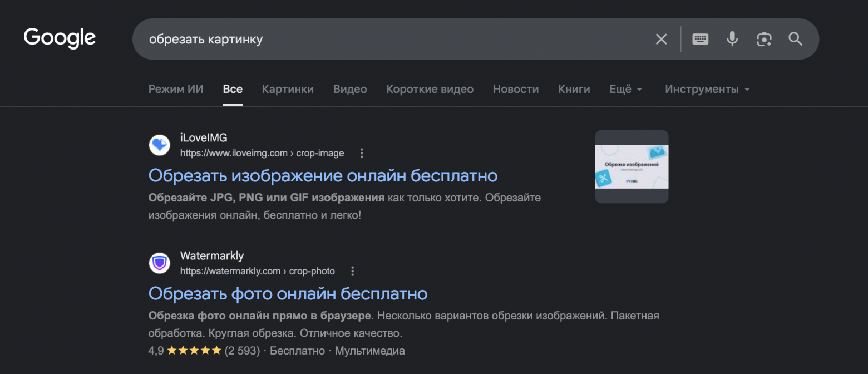The width and height of the screenshot is (868, 374).
Task: Click the iLoveIMG site name
Action: (204, 138)
